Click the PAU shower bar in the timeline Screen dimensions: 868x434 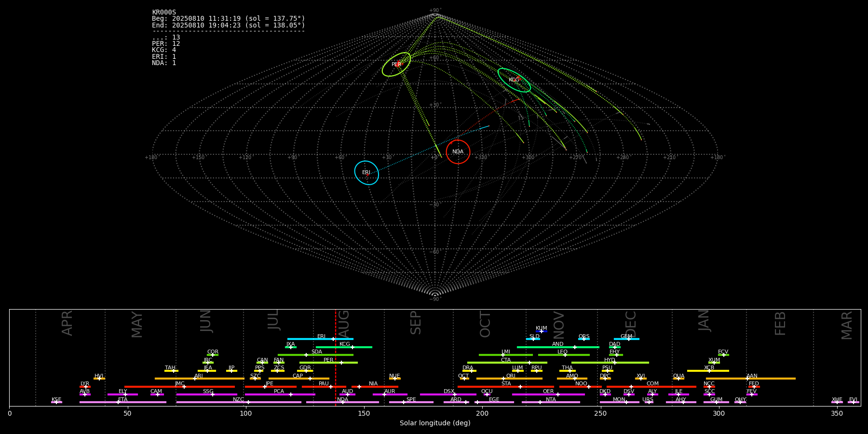tap(324, 387)
